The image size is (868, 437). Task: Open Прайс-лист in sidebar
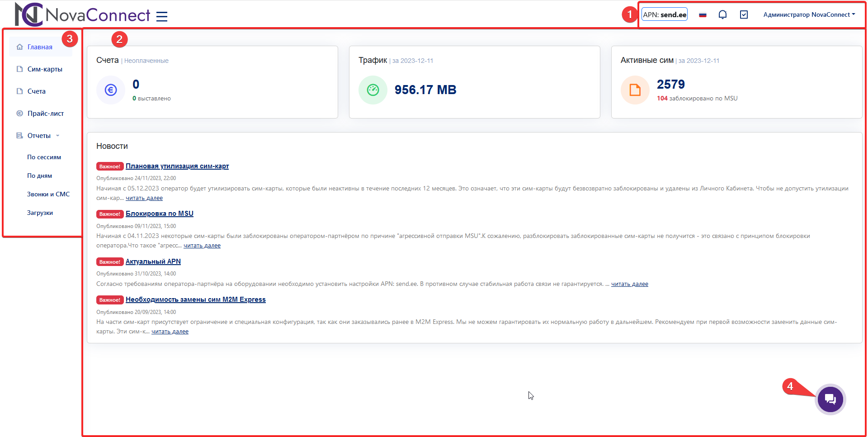pyautogui.click(x=45, y=114)
